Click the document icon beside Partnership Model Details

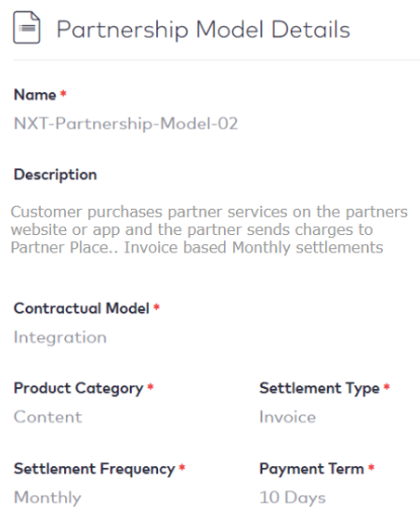tap(27, 28)
